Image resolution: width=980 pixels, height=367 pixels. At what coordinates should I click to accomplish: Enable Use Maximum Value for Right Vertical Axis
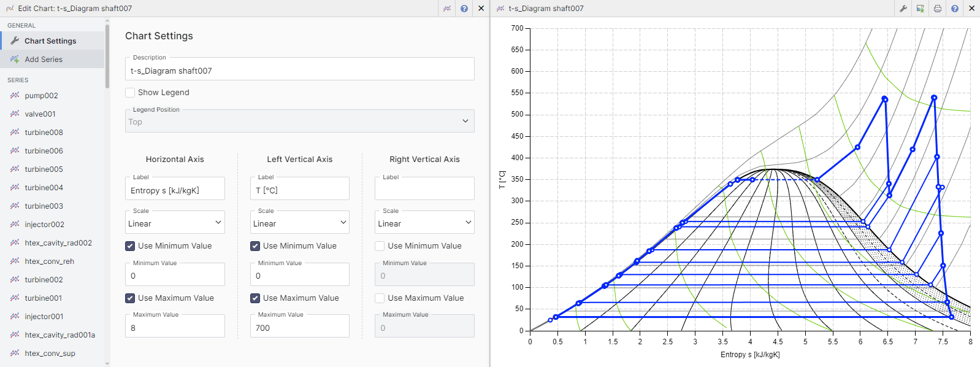380,298
